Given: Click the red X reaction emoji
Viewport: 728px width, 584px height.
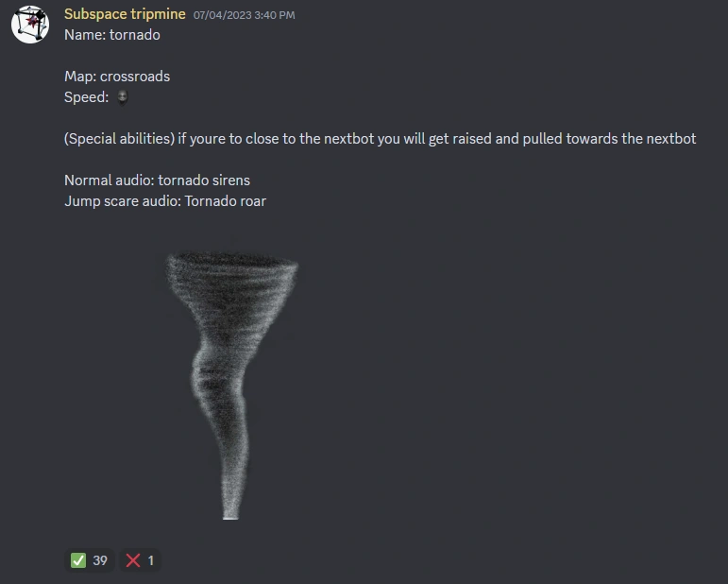Looking at the screenshot, I should tap(133, 560).
